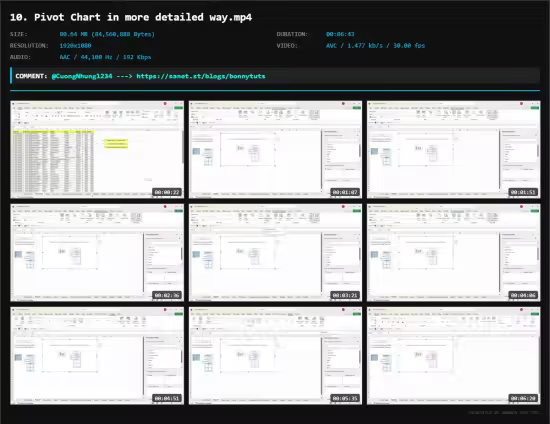Click the 'SIZE:' label
This screenshot has width=550, height=424.
[19, 34]
